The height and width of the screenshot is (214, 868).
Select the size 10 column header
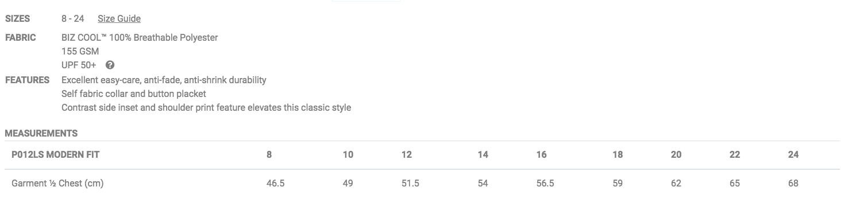[348, 154]
